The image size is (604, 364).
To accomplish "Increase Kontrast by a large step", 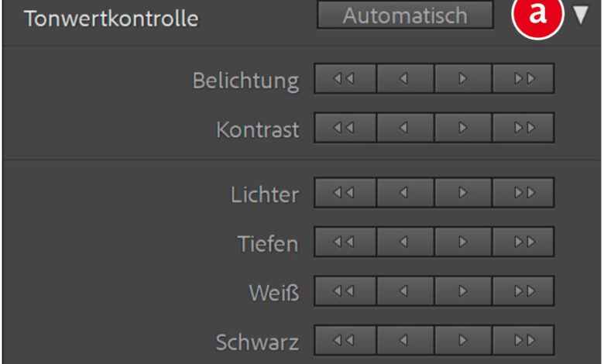I will tap(523, 128).
